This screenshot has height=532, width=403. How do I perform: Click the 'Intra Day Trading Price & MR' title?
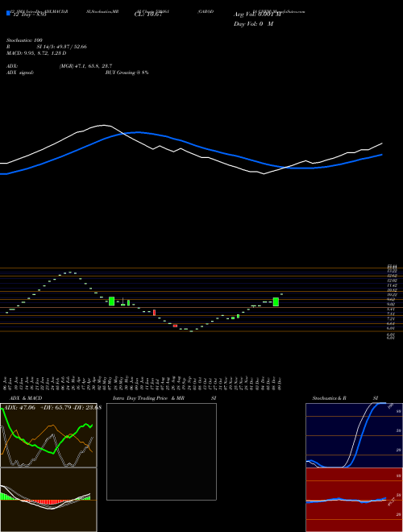[x=148, y=398]
